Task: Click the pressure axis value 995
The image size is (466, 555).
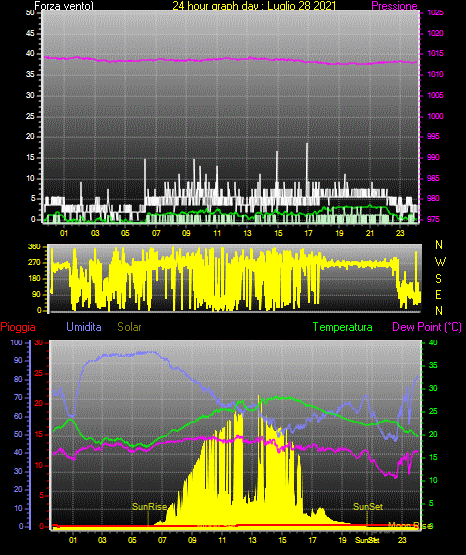Action: [433, 136]
